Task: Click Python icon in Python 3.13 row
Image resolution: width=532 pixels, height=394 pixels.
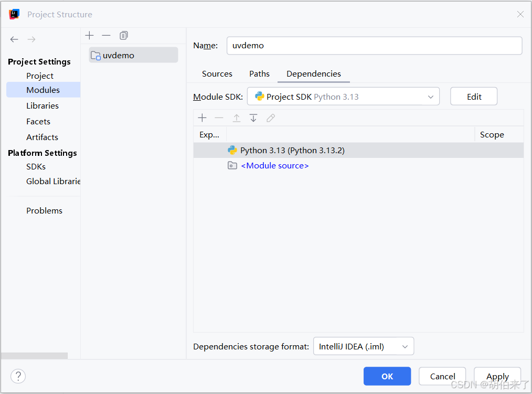Action: coord(232,150)
